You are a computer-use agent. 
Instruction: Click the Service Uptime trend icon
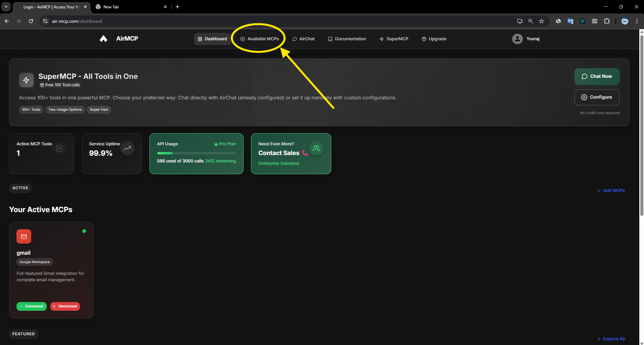coord(127,148)
